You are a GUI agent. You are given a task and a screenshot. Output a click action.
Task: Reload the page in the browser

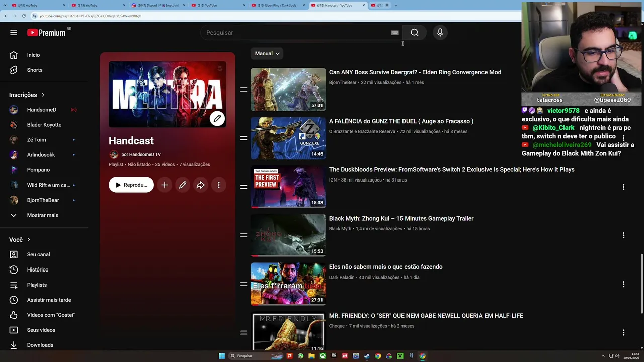point(24,16)
